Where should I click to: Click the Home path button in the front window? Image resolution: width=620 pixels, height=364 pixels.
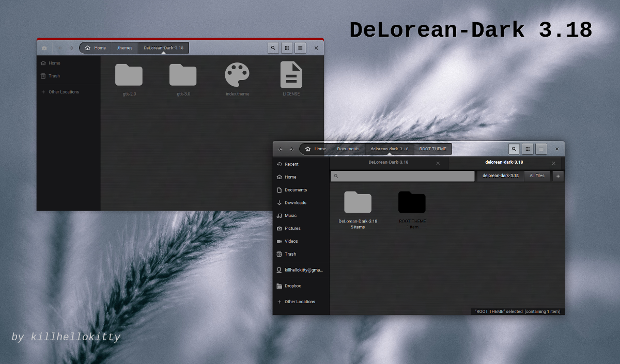click(x=315, y=149)
